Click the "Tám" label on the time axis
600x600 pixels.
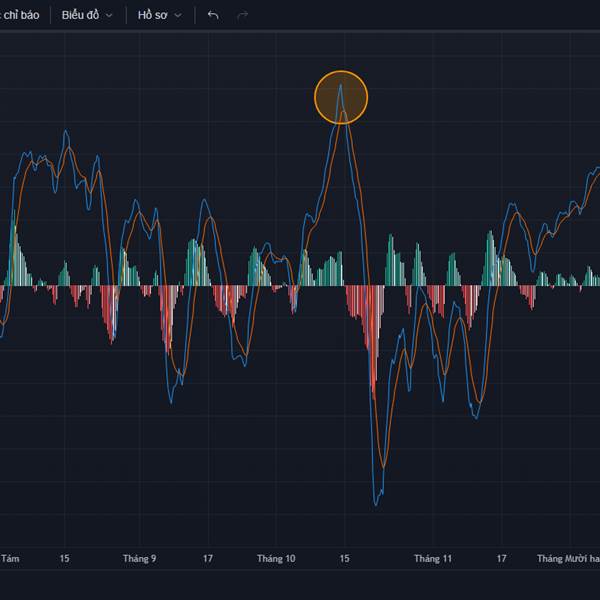pyautogui.click(x=10, y=559)
